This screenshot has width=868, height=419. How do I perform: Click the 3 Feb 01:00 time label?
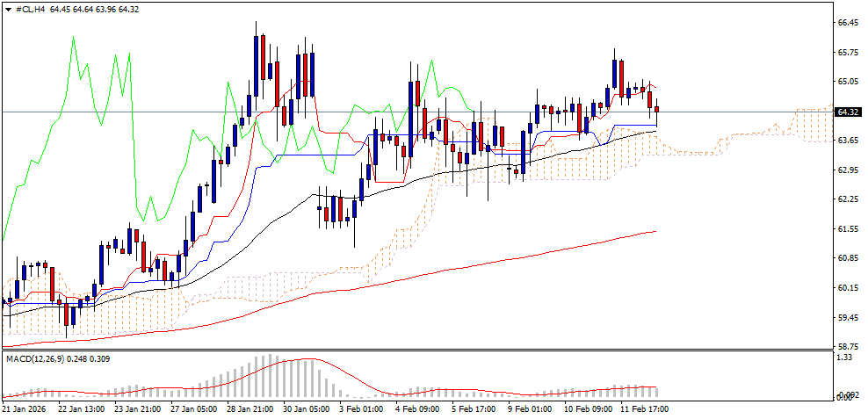click(x=363, y=409)
